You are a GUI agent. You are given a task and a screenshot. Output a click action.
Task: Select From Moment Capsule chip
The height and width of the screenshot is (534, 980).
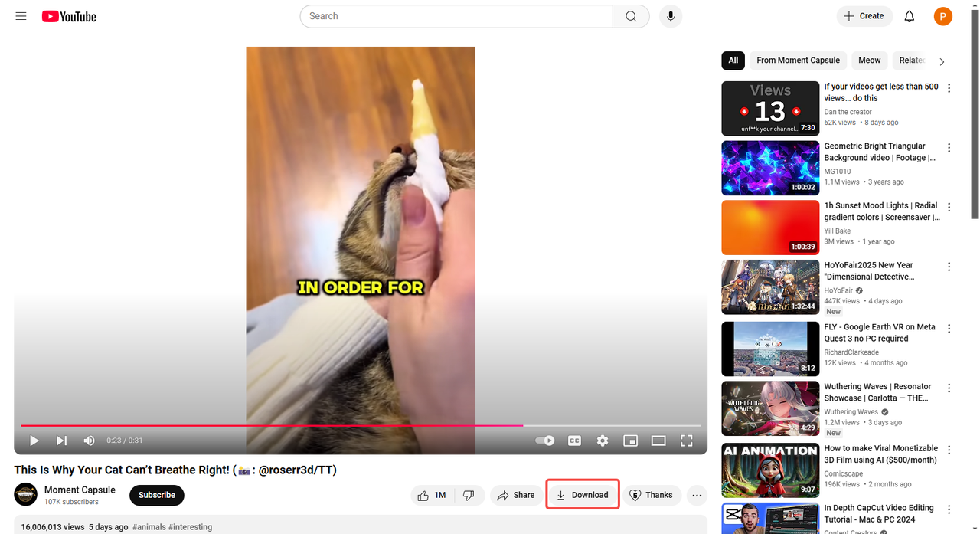pyautogui.click(x=798, y=61)
